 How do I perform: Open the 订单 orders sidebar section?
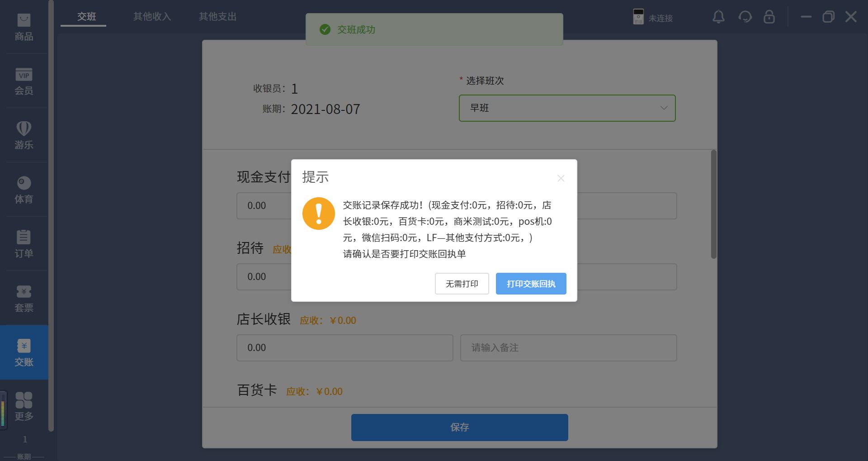click(x=24, y=244)
